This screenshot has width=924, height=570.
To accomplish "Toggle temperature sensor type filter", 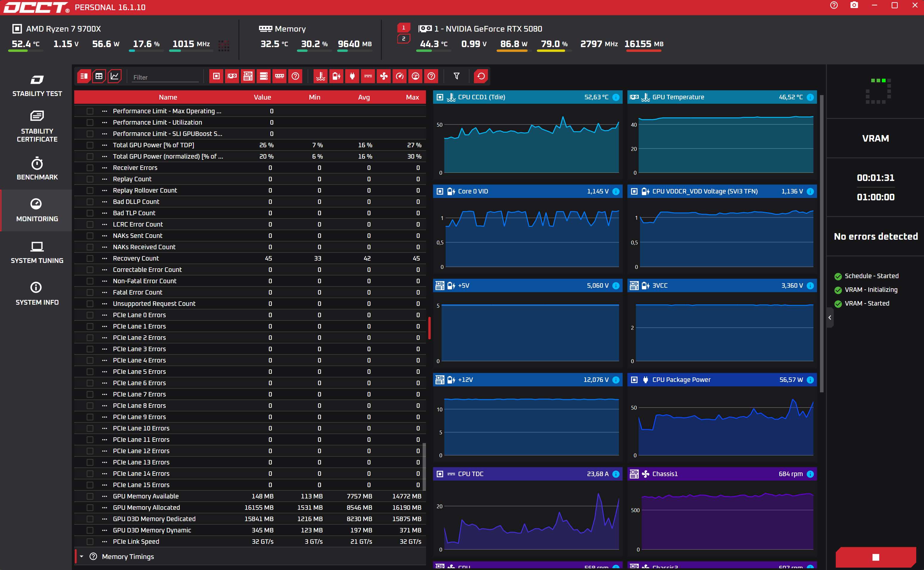I will [321, 76].
